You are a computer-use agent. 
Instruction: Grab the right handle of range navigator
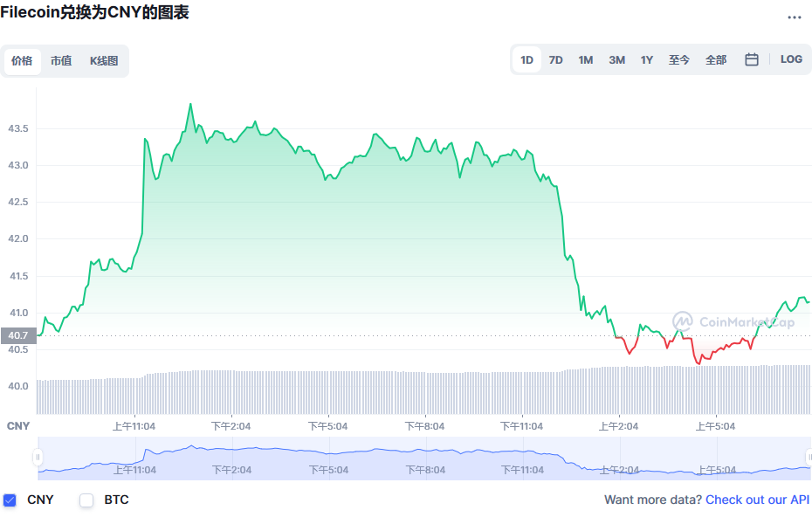pyautogui.click(x=809, y=458)
